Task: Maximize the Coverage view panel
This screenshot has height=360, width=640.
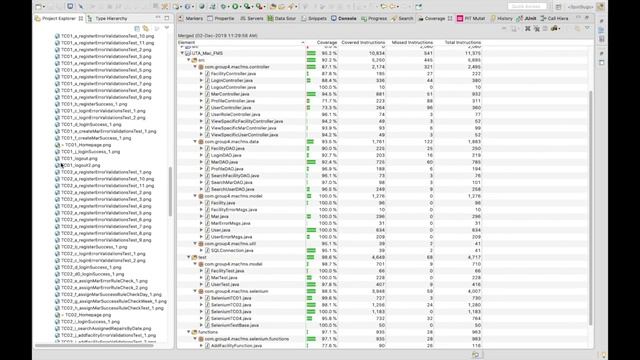Action: (x=587, y=18)
